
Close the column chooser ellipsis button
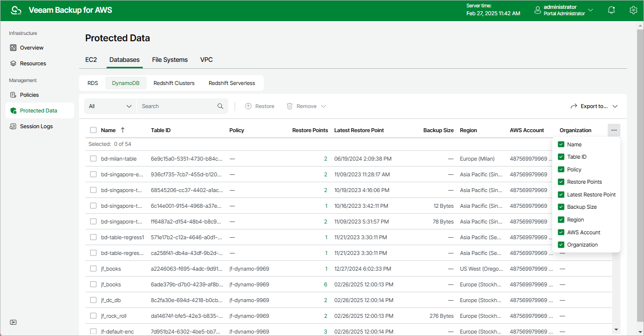(614, 130)
